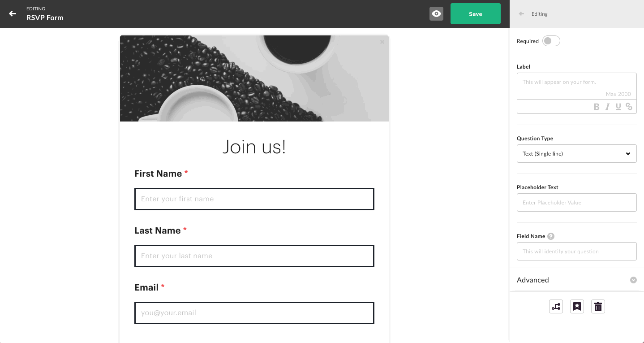Expand the Advanced section
The image size is (644, 343).
(x=577, y=280)
